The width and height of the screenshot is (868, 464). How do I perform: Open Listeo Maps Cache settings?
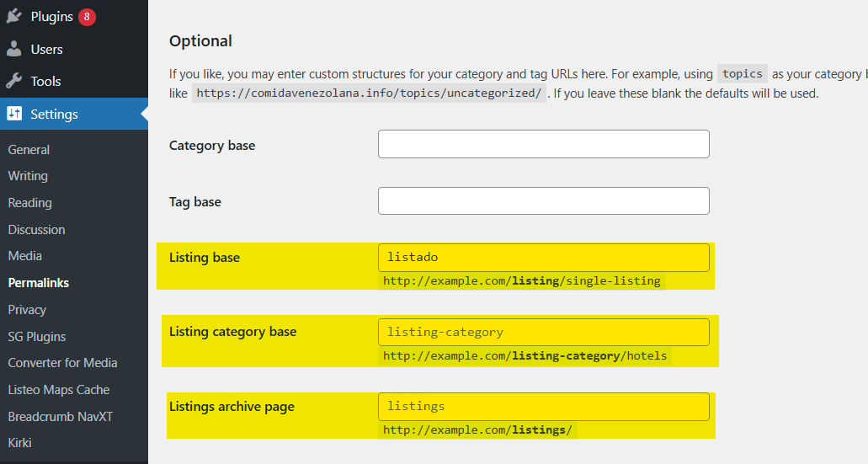pos(58,390)
